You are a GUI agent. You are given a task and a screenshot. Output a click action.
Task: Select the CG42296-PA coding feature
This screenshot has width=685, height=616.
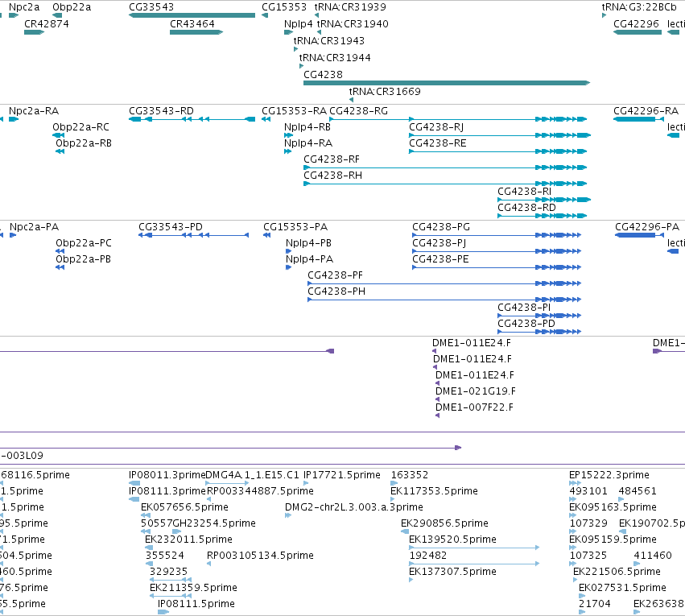(x=639, y=235)
